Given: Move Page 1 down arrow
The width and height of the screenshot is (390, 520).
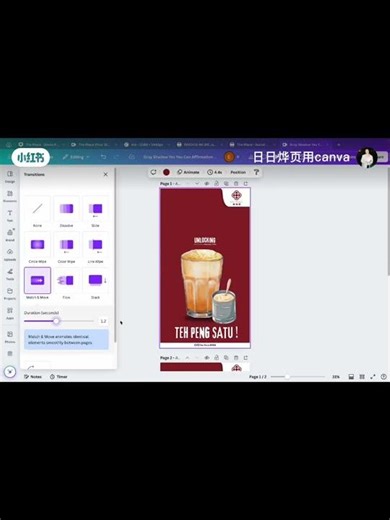Looking at the screenshot, I should coord(197,184).
